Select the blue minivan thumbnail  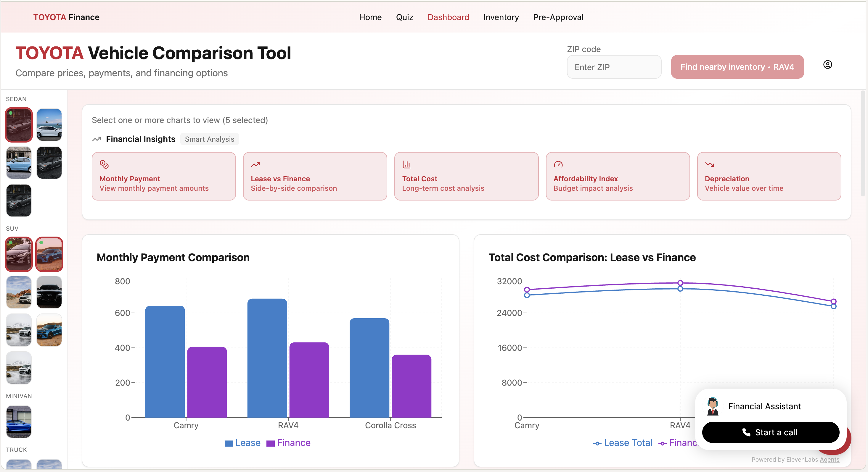[x=19, y=421]
